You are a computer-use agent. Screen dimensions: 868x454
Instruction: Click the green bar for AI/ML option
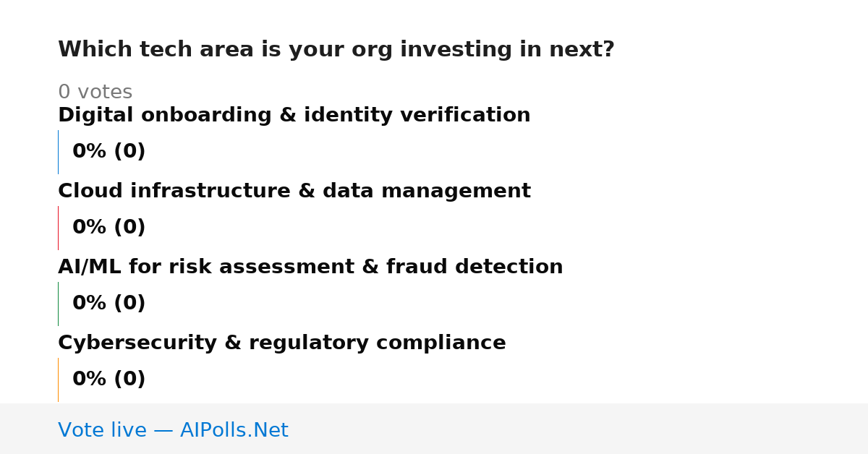pos(58,304)
